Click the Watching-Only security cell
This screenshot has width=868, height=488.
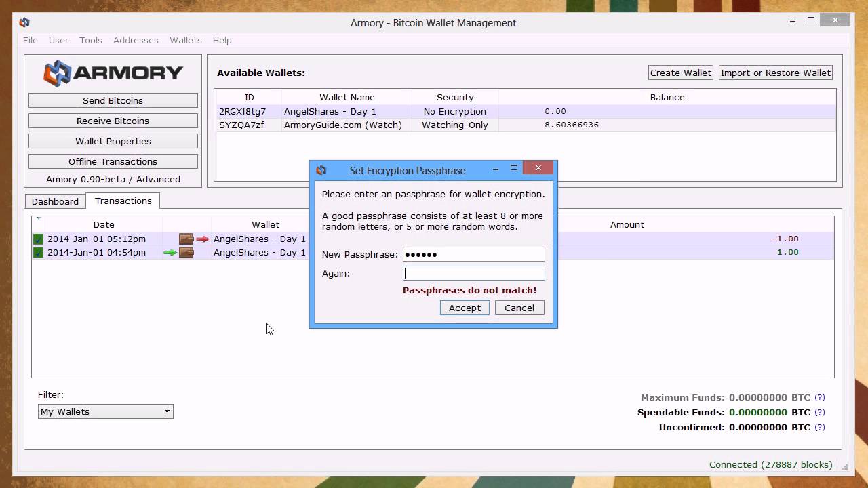coord(455,125)
